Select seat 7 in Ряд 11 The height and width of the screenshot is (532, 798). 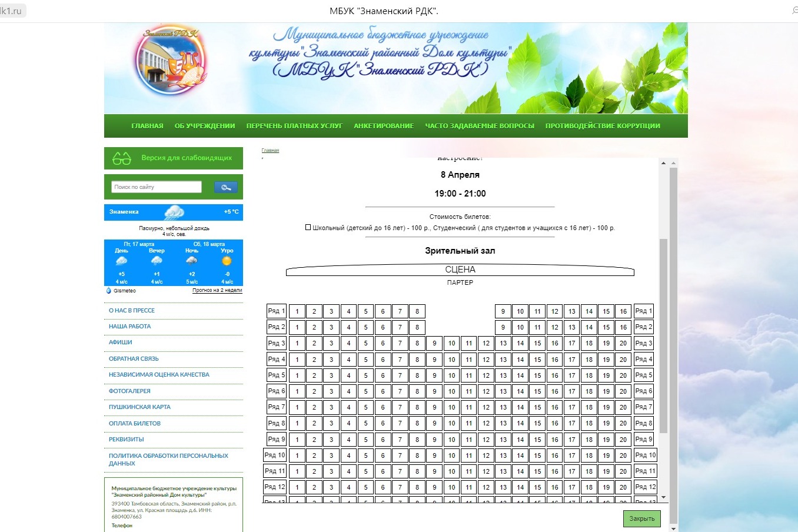click(400, 471)
